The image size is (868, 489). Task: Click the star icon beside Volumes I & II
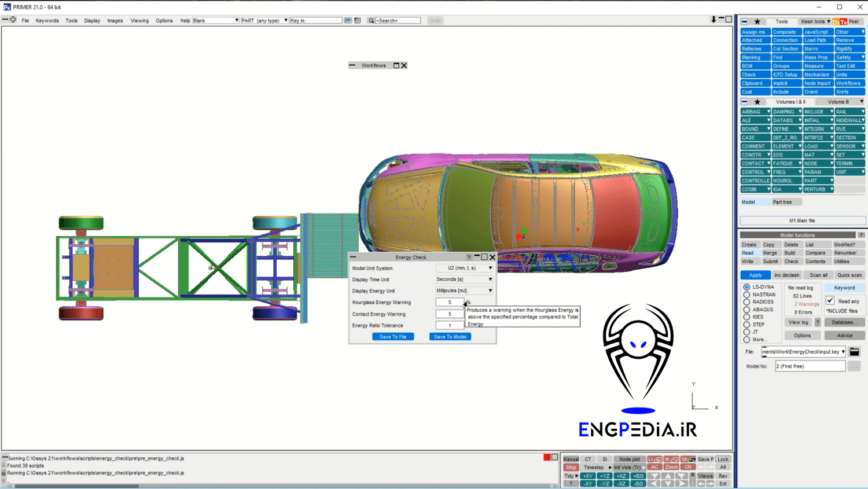click(757, 102)
